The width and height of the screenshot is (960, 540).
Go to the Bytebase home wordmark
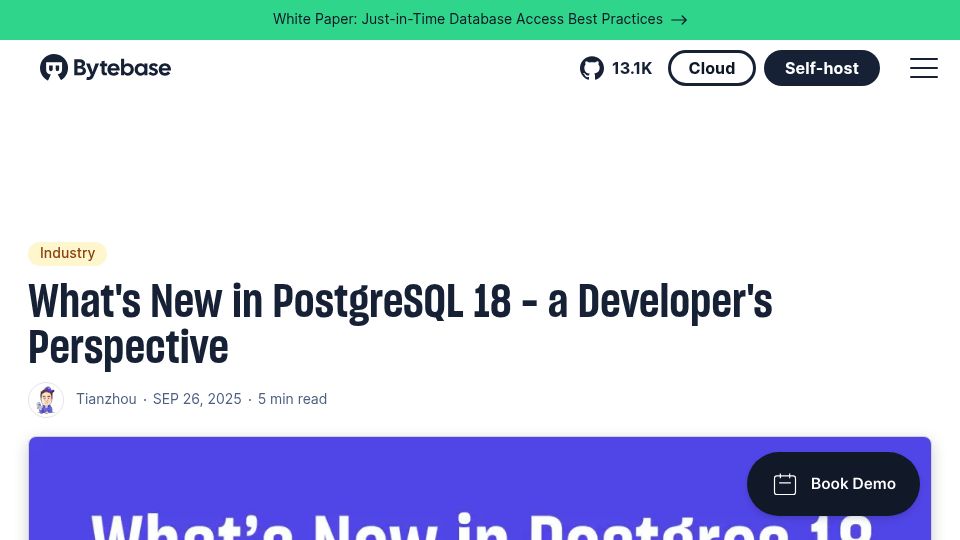[x=122, y=68]
